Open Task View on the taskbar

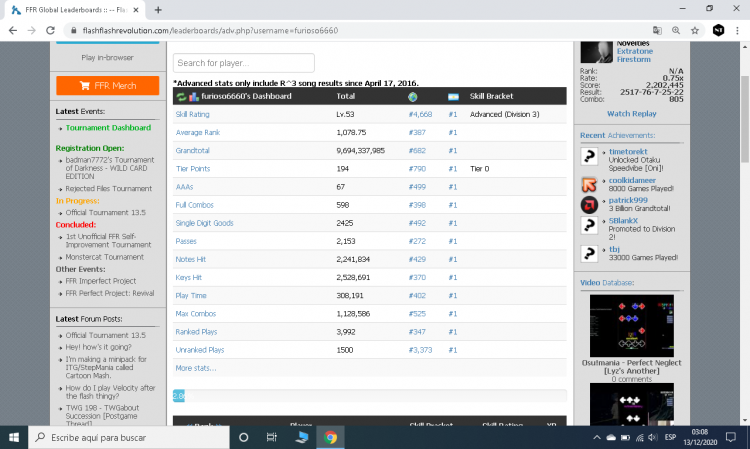coord(272,437)
